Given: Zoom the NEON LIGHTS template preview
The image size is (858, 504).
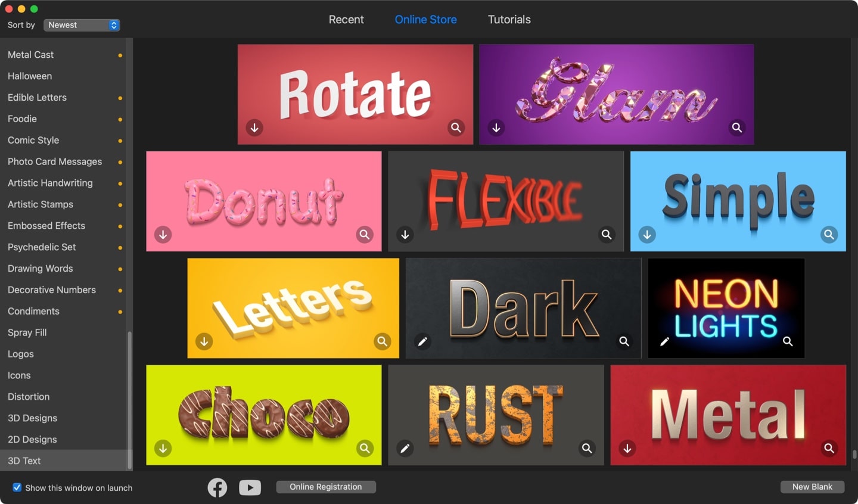Looking at the screenshot, I should coord(788,341).
